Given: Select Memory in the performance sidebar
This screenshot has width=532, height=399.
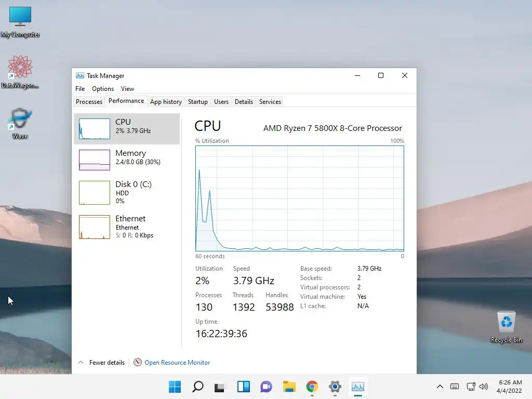Looking at the screenshot, I should click(x=127, y=160).
